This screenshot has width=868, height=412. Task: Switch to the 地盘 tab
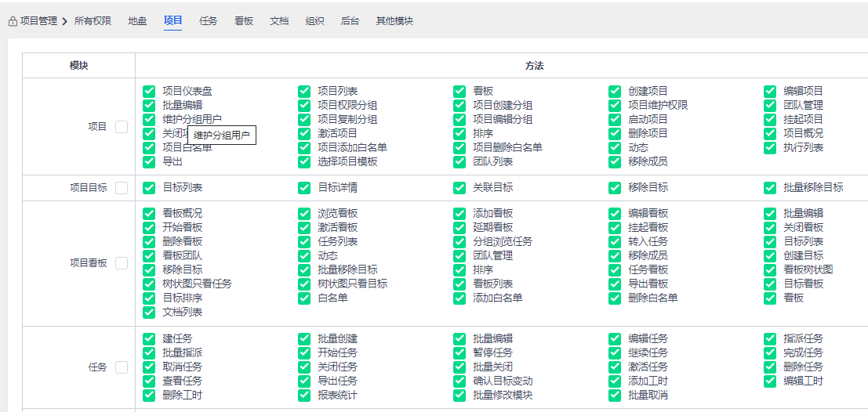click(x=137, y=21)
